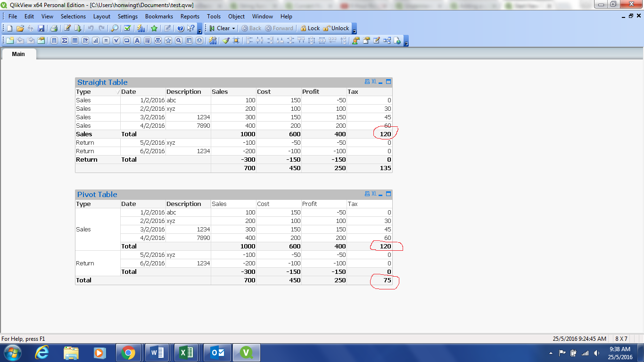644x362 pixels.
Task: Open Search with the magnifier toolbar icon
Action: point(115,28)
